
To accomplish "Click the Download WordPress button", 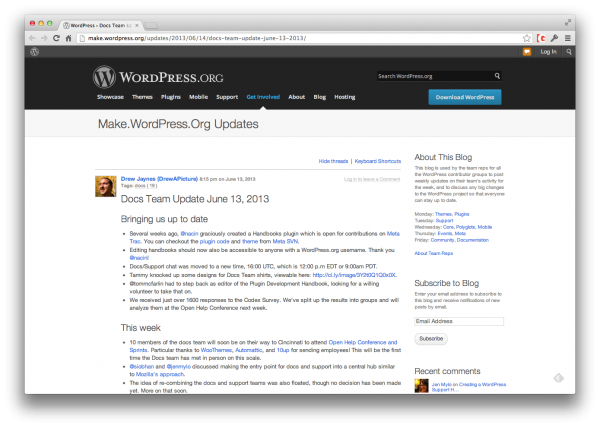I will 465,97.
